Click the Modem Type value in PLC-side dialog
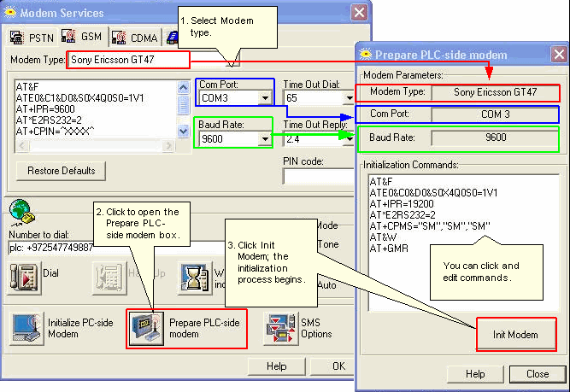Viewport: 570px width, 392px height. click(495, 92)
